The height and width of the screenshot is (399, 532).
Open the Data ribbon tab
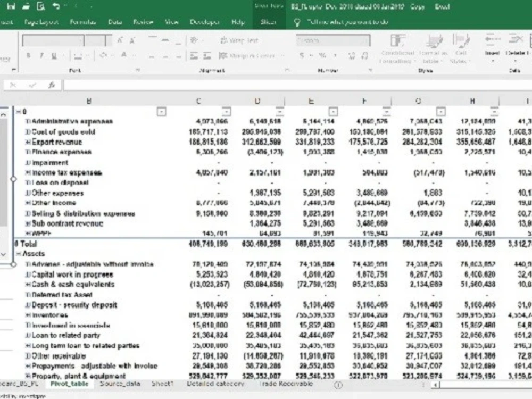coord(115,22)
